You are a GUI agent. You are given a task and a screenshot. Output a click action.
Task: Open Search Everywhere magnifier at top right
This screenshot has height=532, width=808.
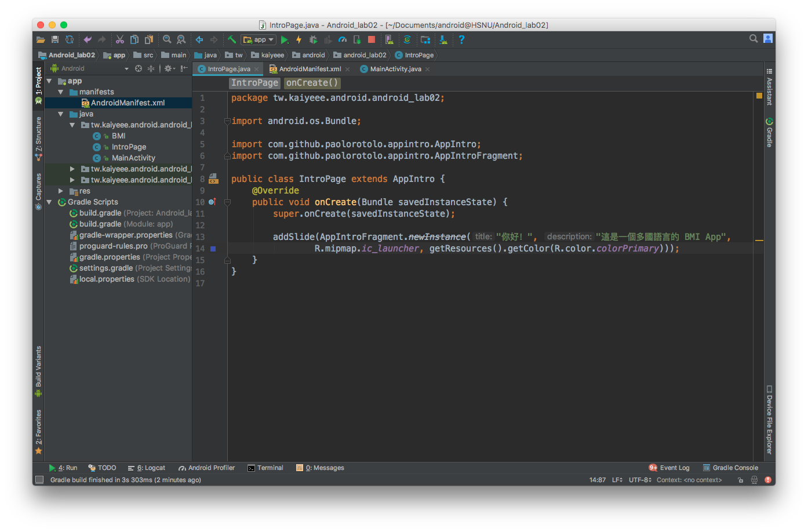click(x=754, y=39)
